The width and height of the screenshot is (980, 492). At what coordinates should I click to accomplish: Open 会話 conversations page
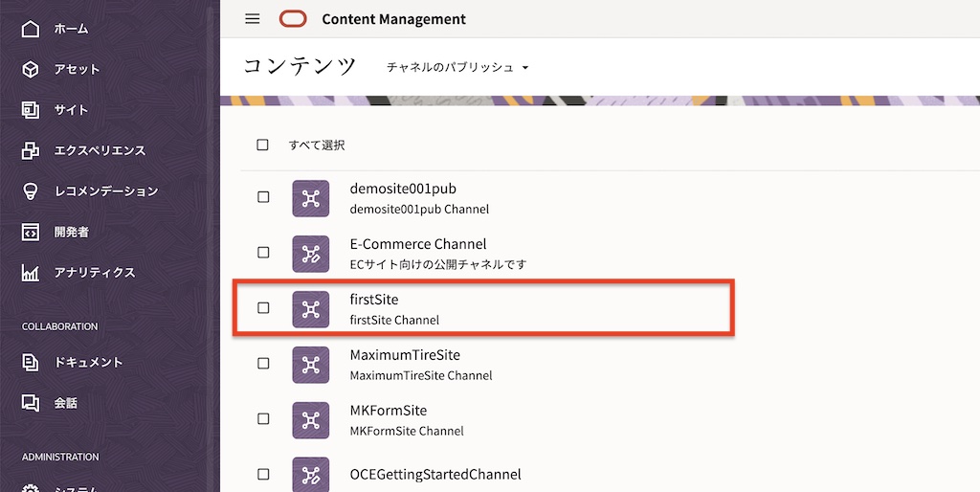coord(65,403)
